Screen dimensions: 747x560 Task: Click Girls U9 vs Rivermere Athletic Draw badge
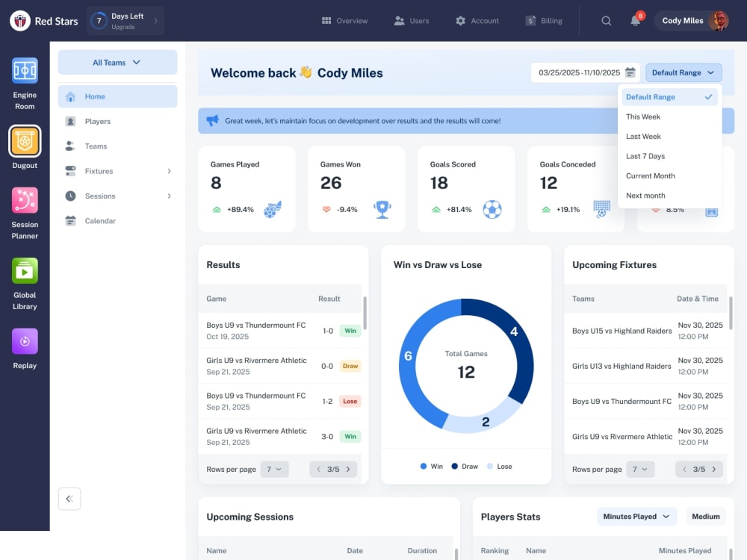(x=350, y=366)
